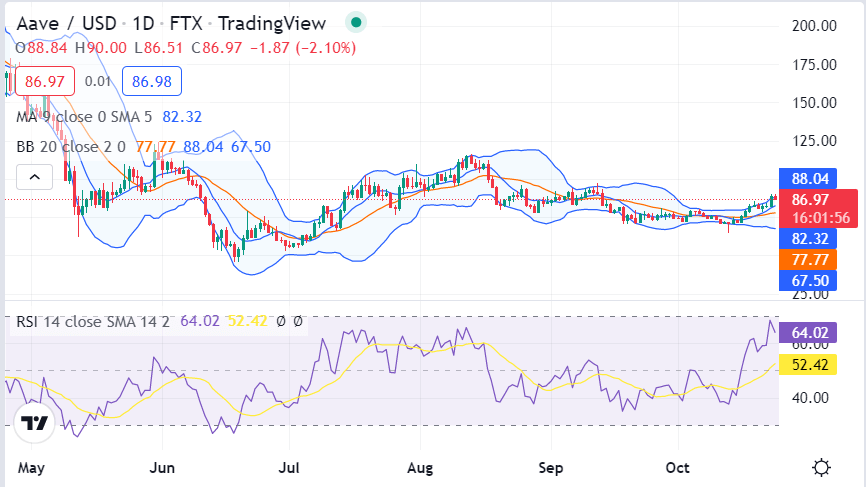Click the May label on time axis
Screen dimensions: 866x487
(31, 468)
